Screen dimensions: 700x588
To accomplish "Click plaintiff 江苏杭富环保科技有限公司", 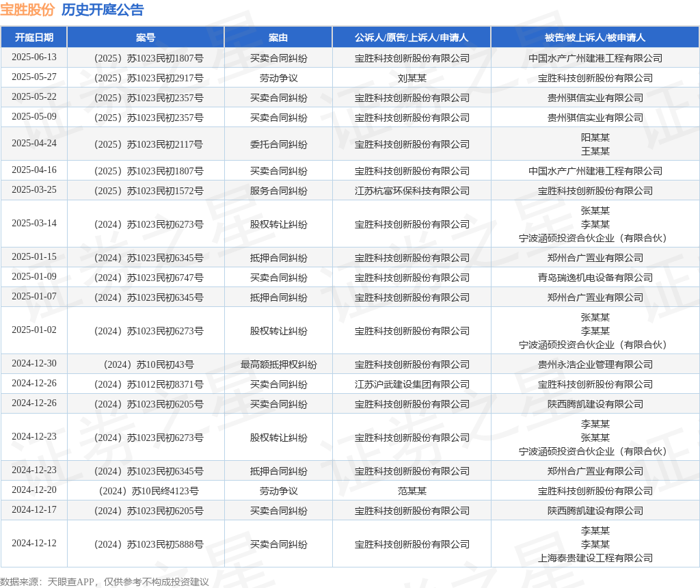I will 412,191.
